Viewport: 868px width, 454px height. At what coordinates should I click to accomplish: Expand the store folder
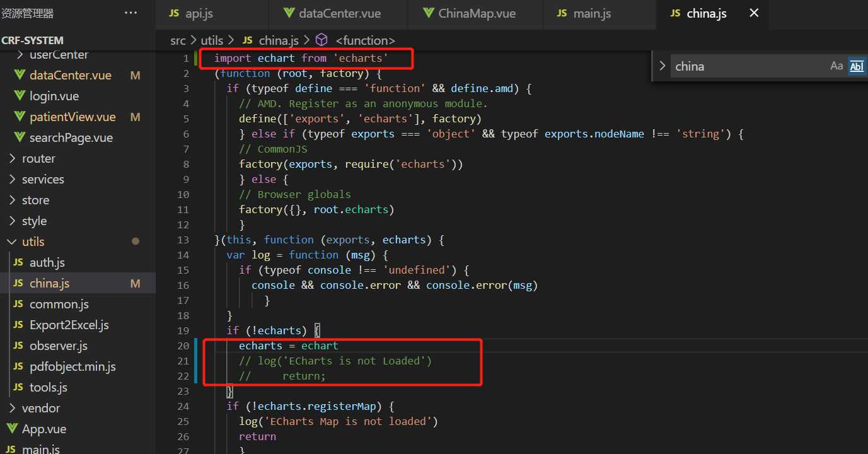point(12,201)
